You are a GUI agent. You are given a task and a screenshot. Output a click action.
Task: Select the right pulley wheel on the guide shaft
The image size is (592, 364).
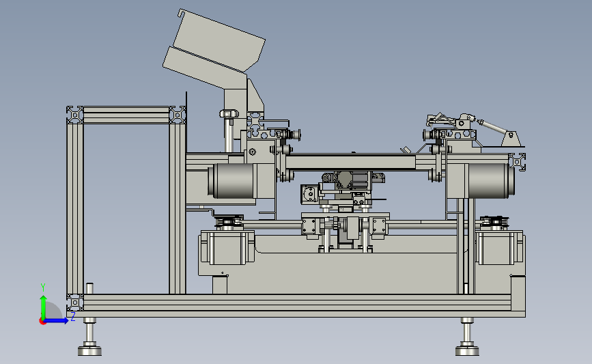[494, 223]
